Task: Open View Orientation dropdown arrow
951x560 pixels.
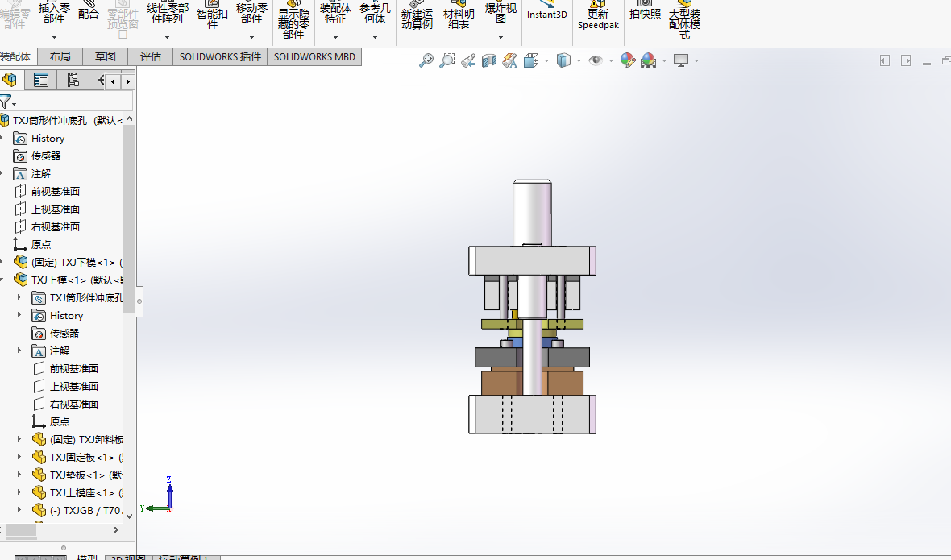Action: pos(547,60)
